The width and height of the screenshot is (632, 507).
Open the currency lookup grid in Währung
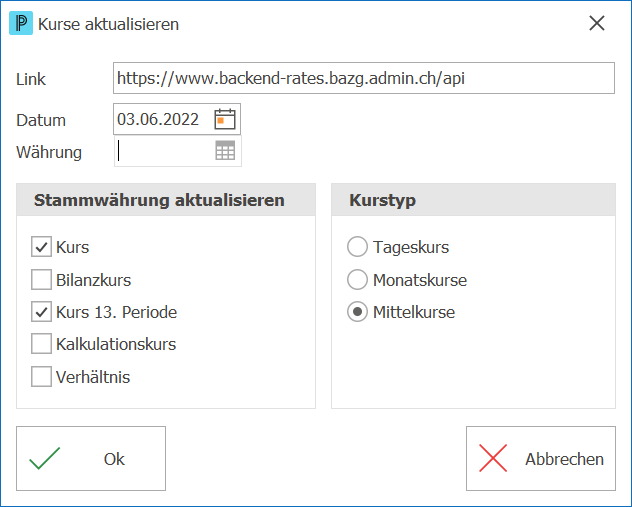point(225,150)
